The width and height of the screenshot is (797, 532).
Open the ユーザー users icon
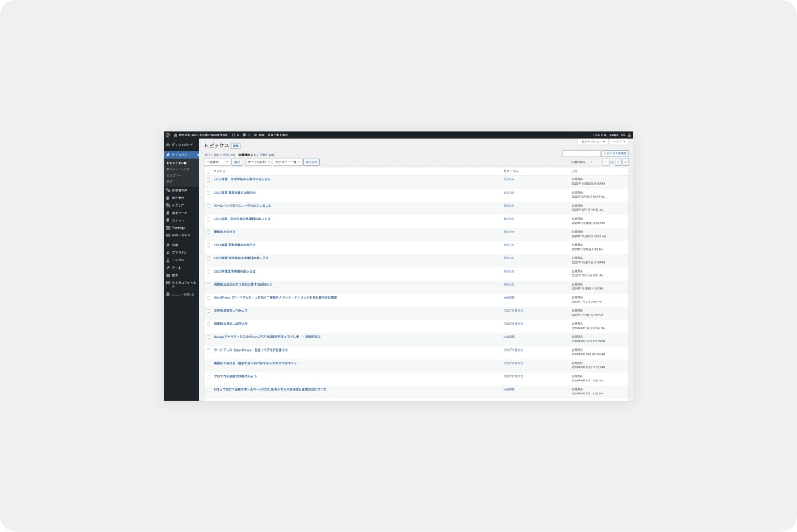point(168,260)
